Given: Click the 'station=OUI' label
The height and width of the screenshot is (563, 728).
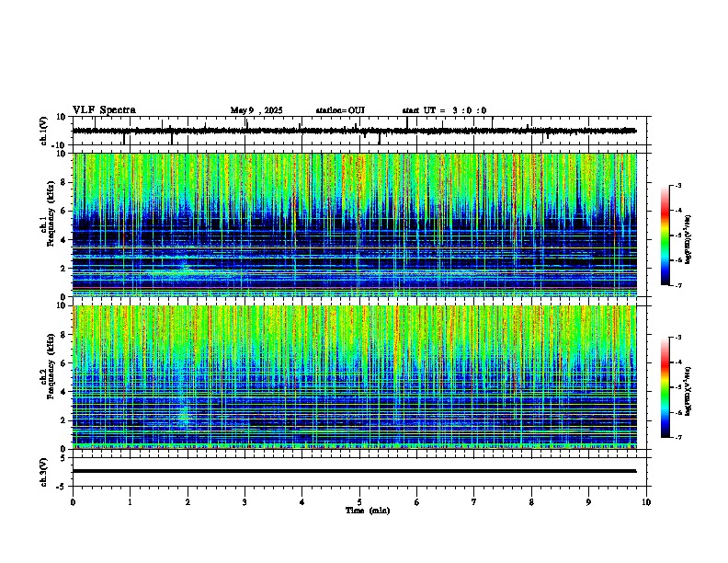Looking at the screenshot, I should point(340,110).
